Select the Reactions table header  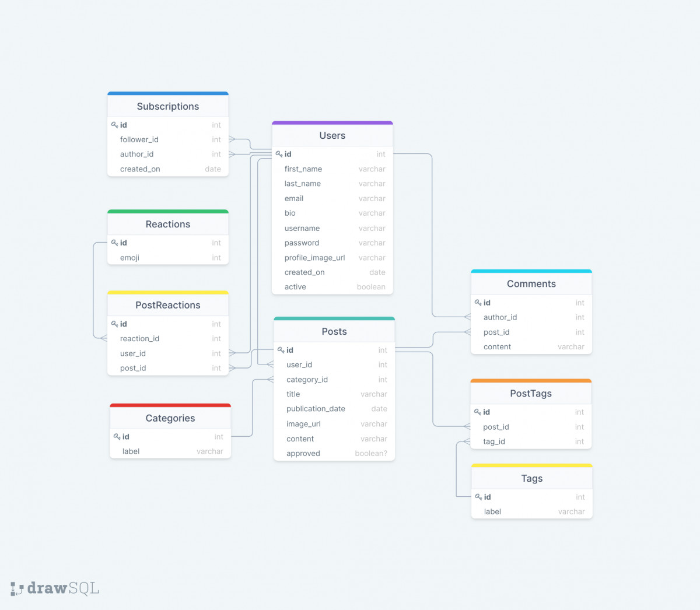click(x=168, y=224)
